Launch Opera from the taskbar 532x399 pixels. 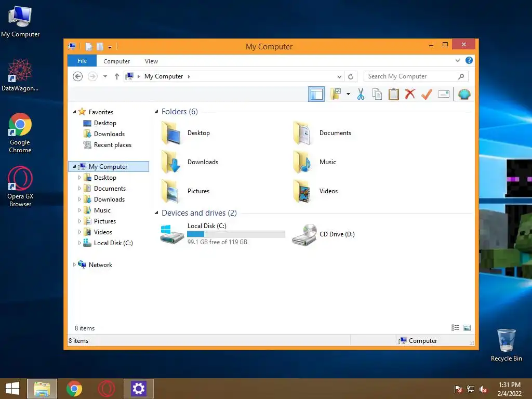point(106,389)
